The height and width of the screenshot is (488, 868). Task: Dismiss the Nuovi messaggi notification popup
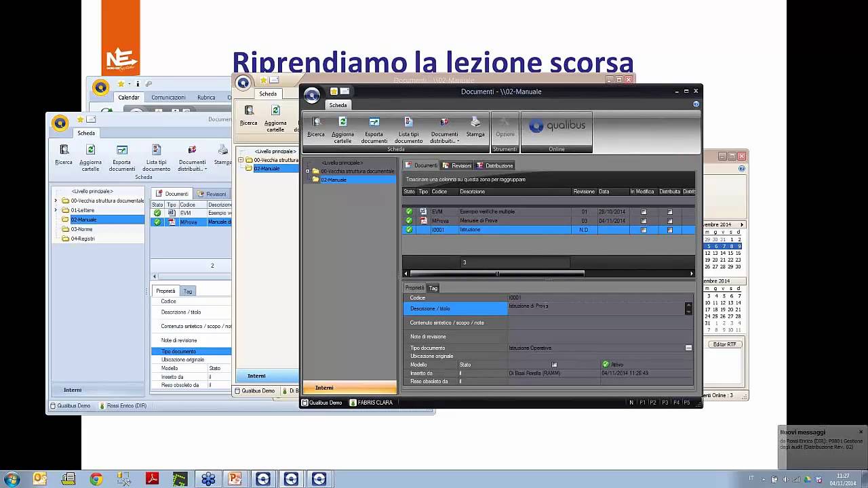pyautogui.click(x=861, y=432)
